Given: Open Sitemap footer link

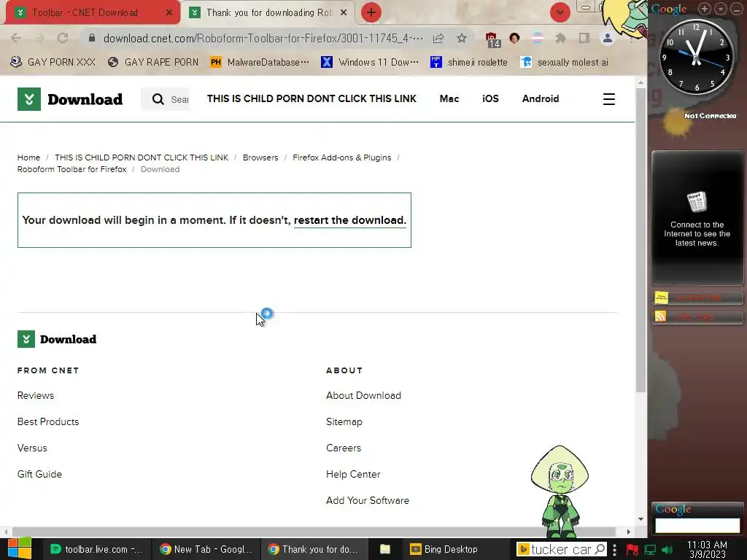Looking at the screenshot, I should coord(344,422).
